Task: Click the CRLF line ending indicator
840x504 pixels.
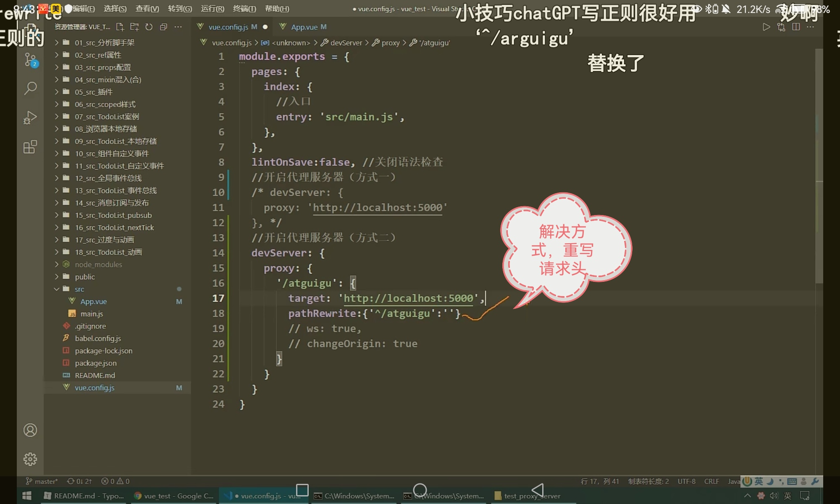Action: [711, 481]
